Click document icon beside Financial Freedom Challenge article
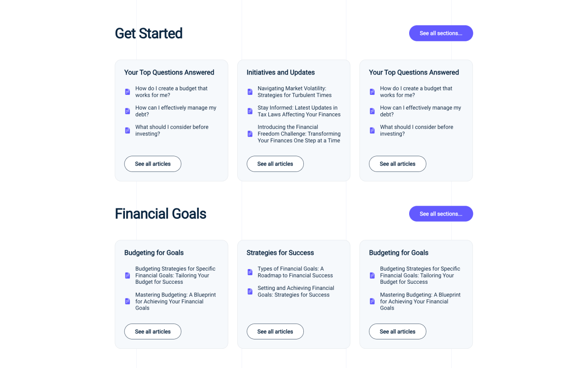The image size is (588, 368). [x=250, y=134]
